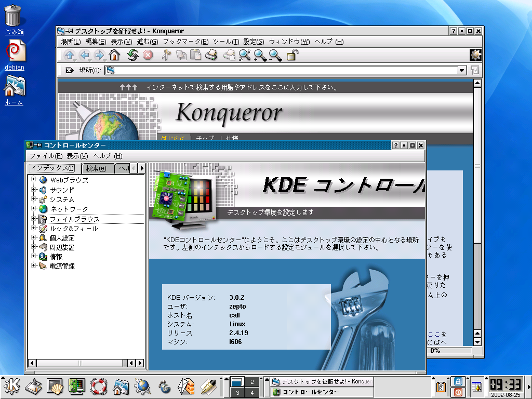Click the scissors Cut icon in Konqueror

[166, 55]
